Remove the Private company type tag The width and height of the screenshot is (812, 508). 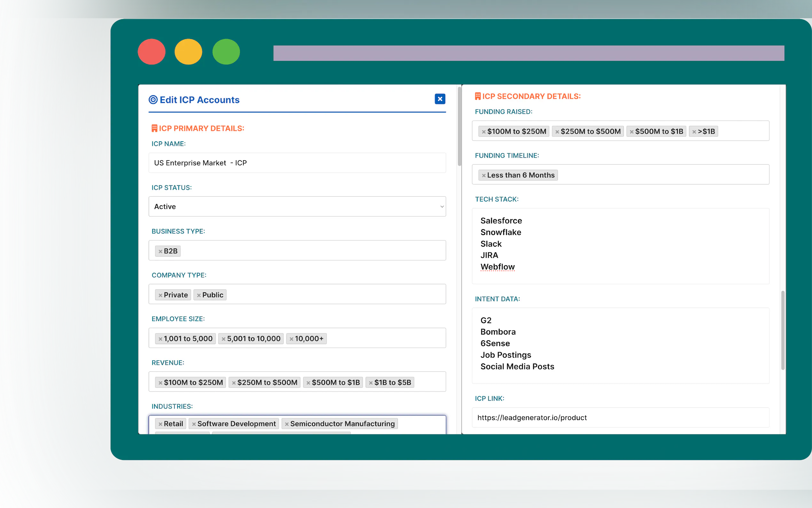tap(160, 295)
